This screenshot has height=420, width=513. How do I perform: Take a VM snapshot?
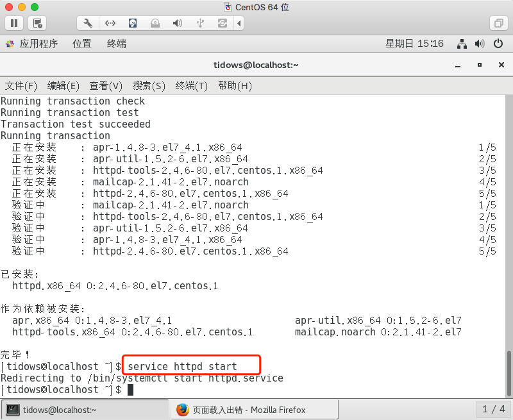(37, 23)
